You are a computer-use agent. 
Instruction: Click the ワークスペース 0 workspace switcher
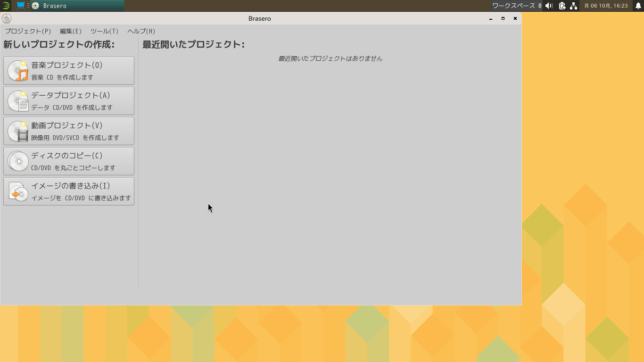(x=517, y=6)
